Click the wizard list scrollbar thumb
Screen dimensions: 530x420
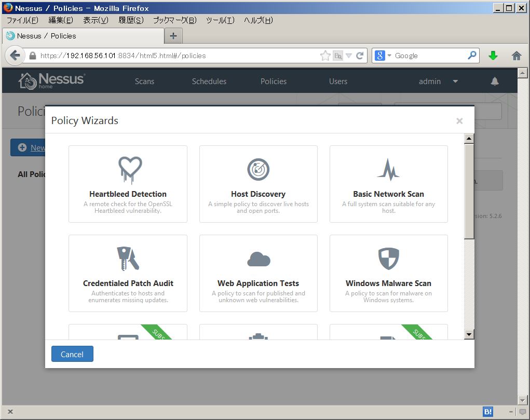pos(469,192)
